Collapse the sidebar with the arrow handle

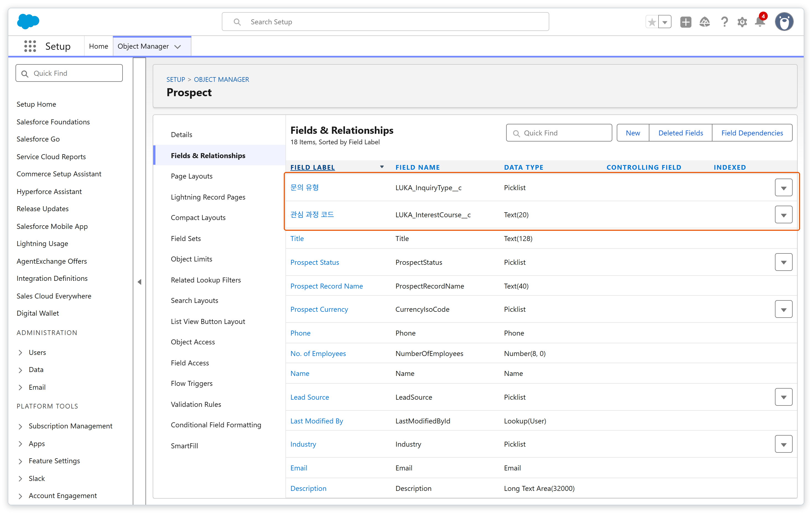click(140, 282)
